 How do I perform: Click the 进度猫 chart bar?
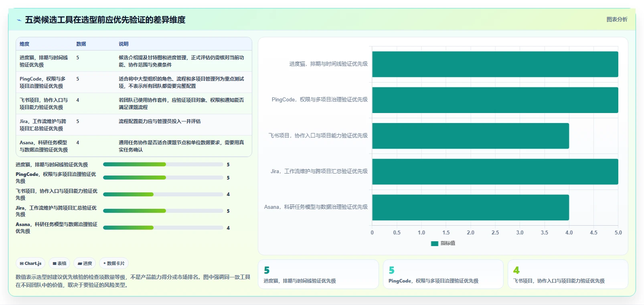495,64
